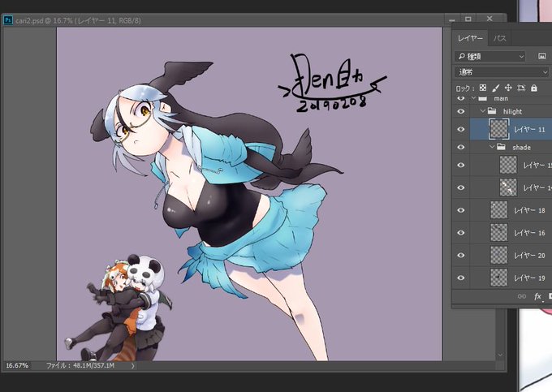This screenshot has height=392, width=552.
Task: Toggle visibility of レイヤー 18
Action: click(461, 210)
